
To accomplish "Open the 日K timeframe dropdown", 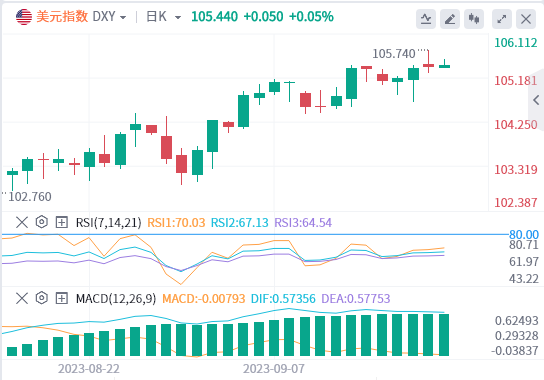I will coord(178,17).
